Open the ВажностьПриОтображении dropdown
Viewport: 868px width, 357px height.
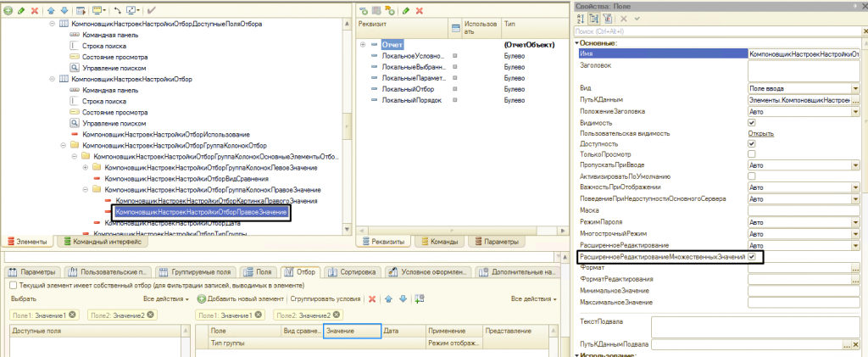point(855,187)
